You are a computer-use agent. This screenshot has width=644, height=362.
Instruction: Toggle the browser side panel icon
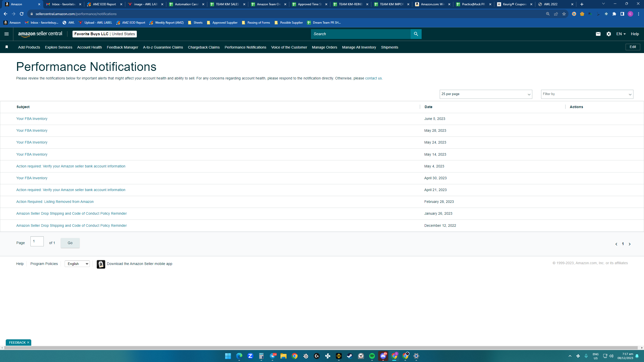point(622,14)
